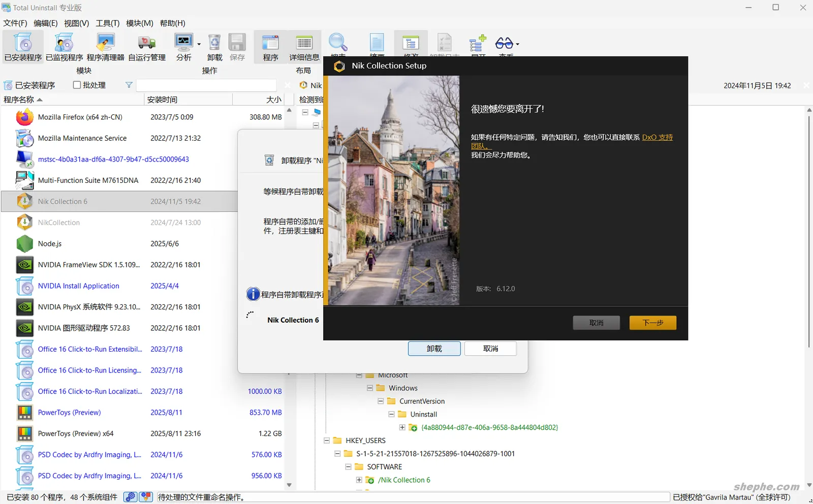Follow the DxO 支持团队 support link
Viewport: 813px width, 504px height.
[x=657, y=137]
